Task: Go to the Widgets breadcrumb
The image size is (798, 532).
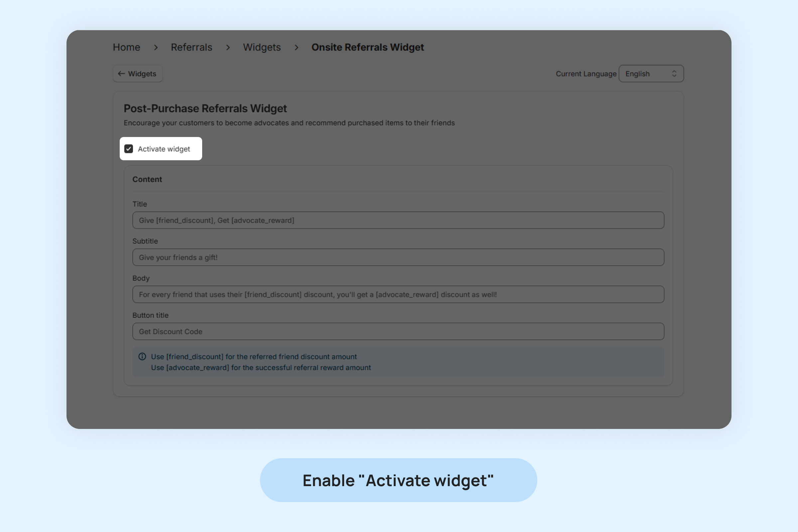Action: point(262,47)
